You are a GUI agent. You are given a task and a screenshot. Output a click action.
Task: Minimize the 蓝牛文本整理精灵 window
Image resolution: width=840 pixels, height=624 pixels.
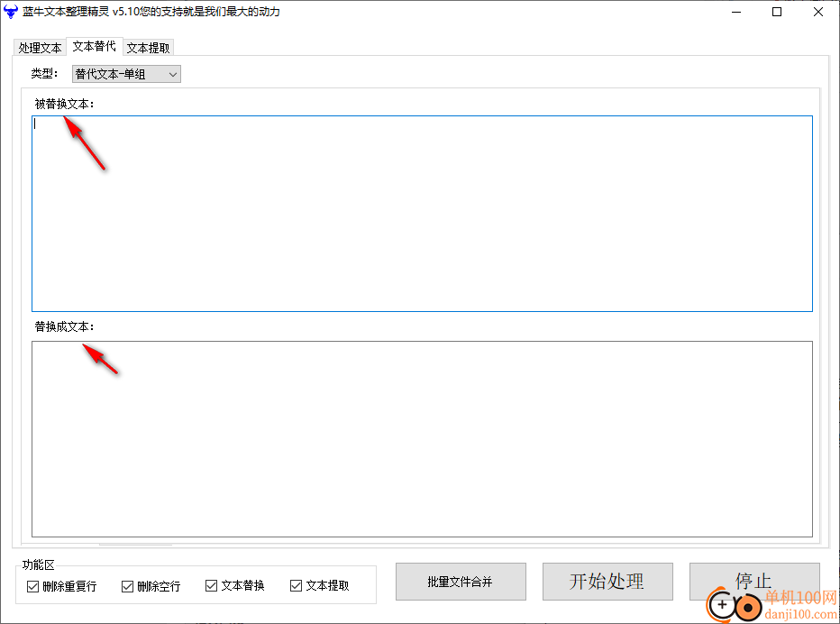point(736,12)
